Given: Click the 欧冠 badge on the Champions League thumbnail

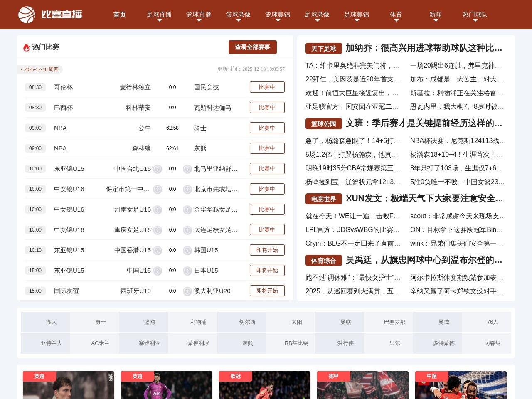Looking at the screenshot, I should click(x=235, y=376).
